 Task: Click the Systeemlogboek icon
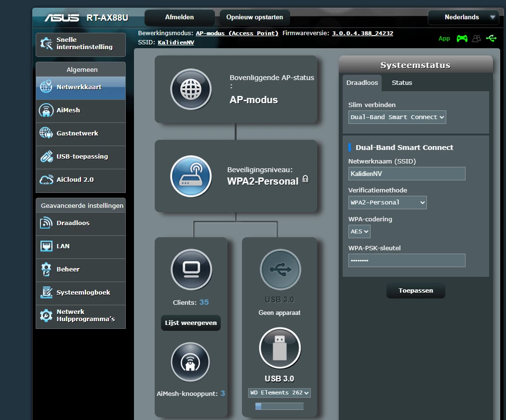(x=46, y=293)
